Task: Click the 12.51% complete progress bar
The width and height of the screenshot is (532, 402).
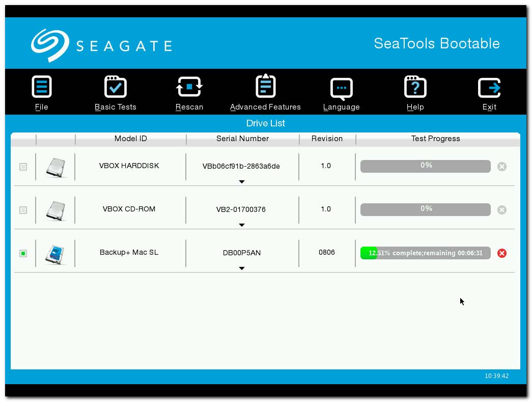Action: [426, 253]
